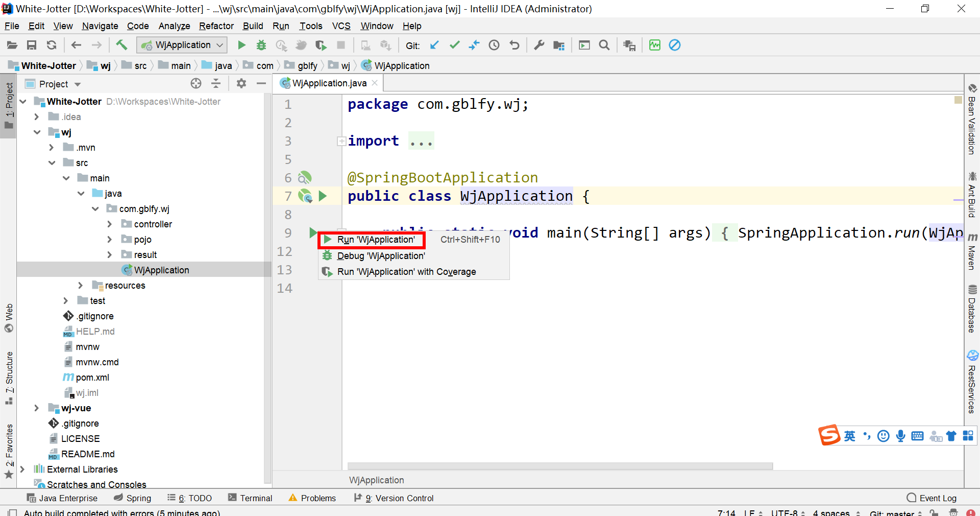Expand the controller package

click(x=110, y=224)
